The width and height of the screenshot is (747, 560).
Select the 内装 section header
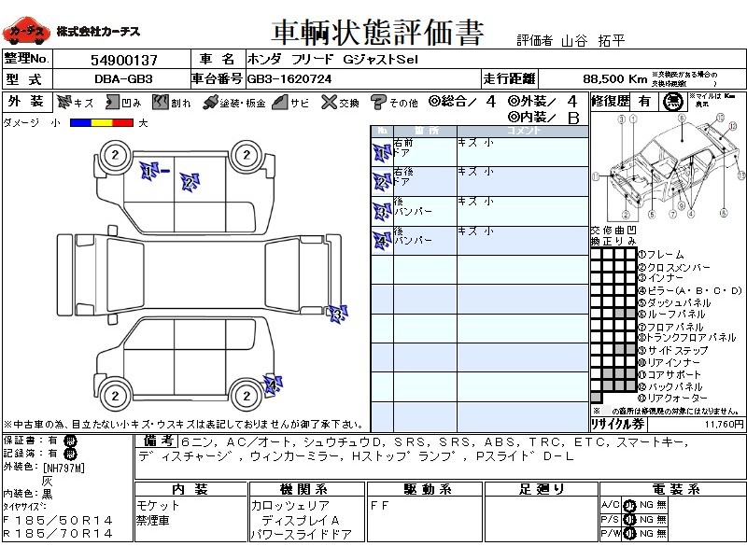[x=190, y=489]
